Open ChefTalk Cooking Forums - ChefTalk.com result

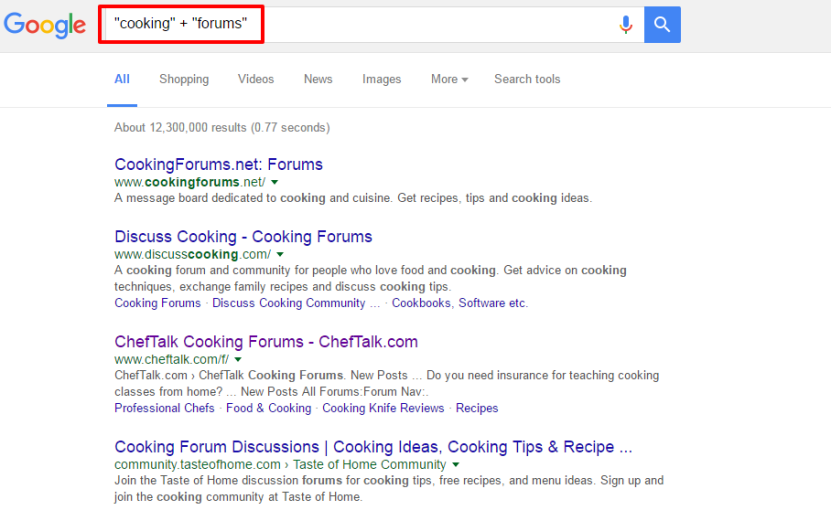(266, 341)
